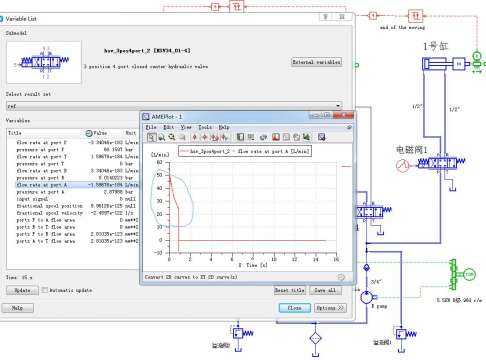Click the clock icon in the Value column header
The width and height of the screenshot is (486, 360).
pos(89,133)
